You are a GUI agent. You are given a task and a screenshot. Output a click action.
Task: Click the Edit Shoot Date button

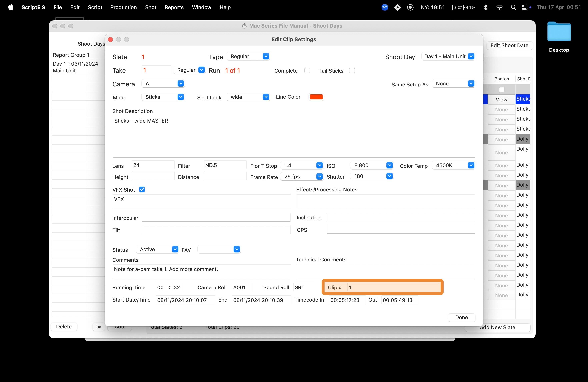pos(509,45)
